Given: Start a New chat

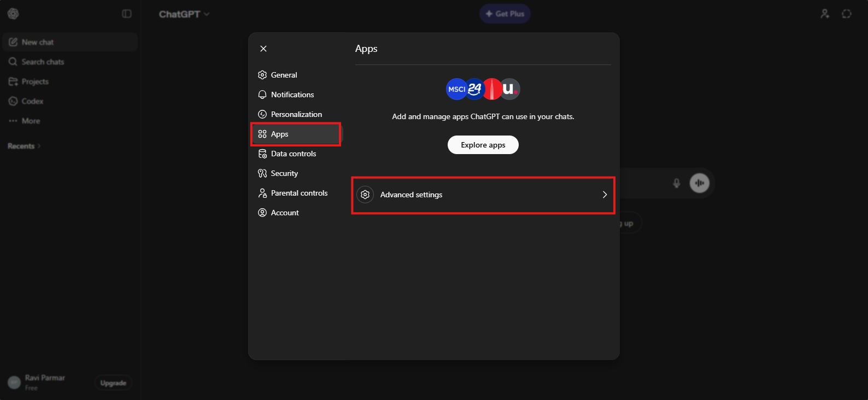Looking at the screenshot, I should click(x=70, y=42).
